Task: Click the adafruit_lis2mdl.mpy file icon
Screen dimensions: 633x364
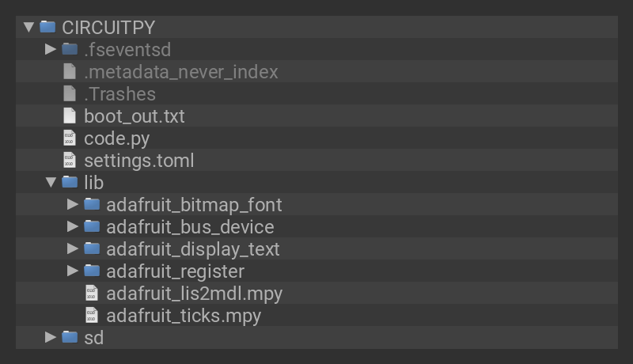Action: pyautogui.click(x=92, y=293)
